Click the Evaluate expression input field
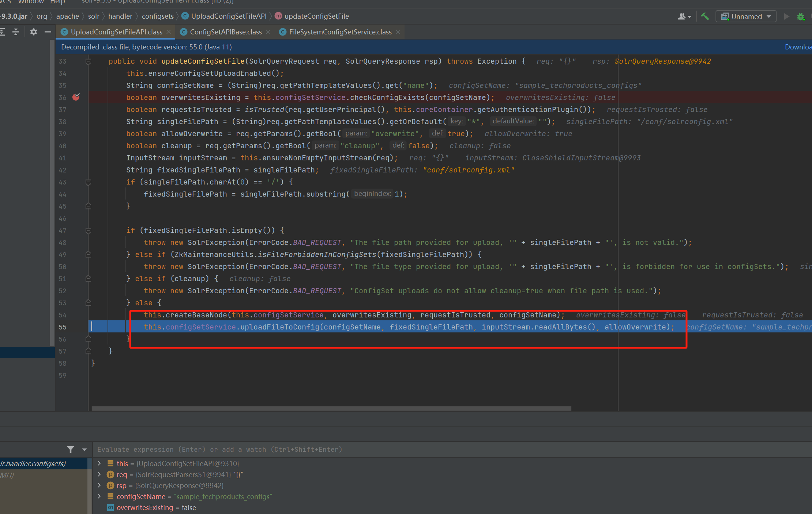 (x=452, y=450)
